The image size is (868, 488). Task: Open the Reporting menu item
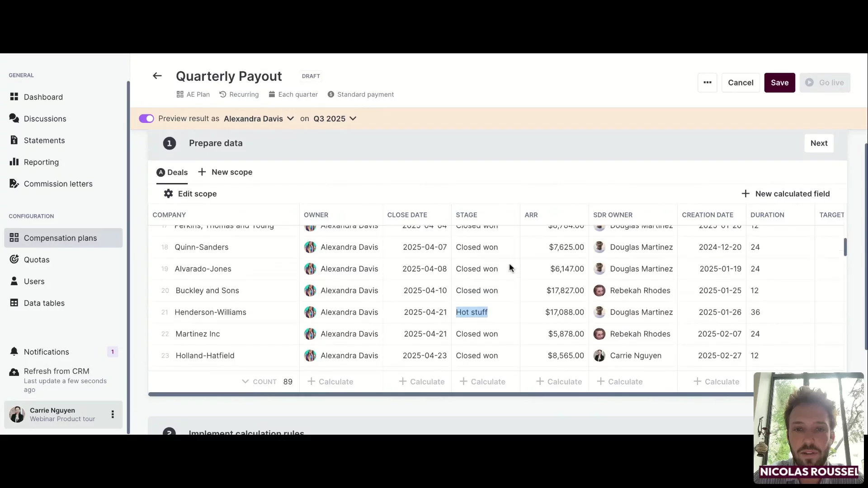click(x=63, y=162)
